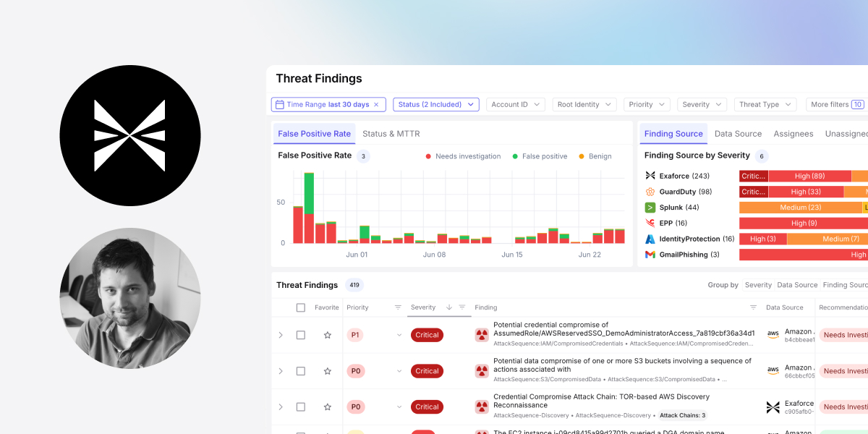The width and height of the screenshot is (868, 434).
Task: Click the IdentityProtection source icon
Action: coord(650,239)
